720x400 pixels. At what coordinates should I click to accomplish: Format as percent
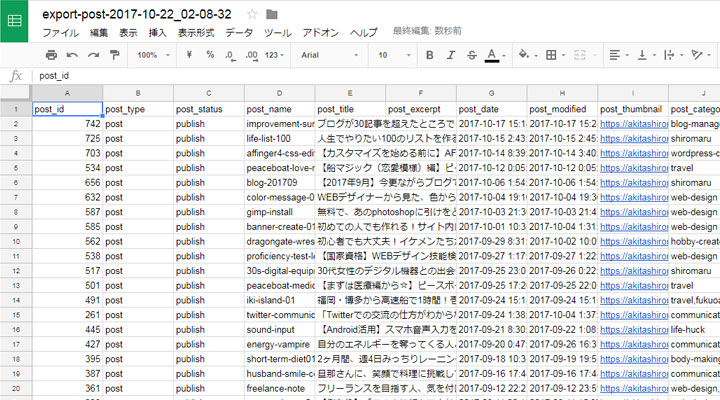[210, 55]
